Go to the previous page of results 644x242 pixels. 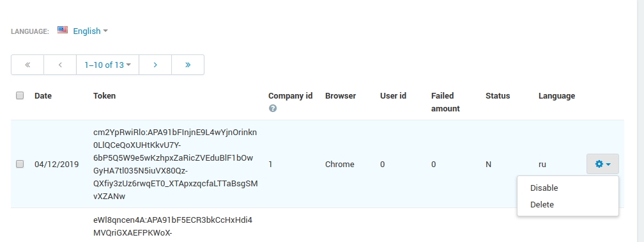60,65
